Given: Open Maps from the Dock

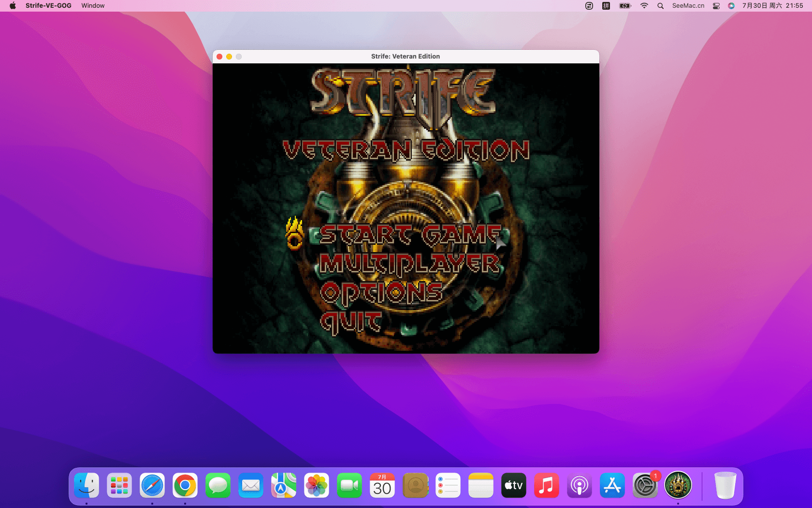Looking at the screenshot, I should point(284,485).
